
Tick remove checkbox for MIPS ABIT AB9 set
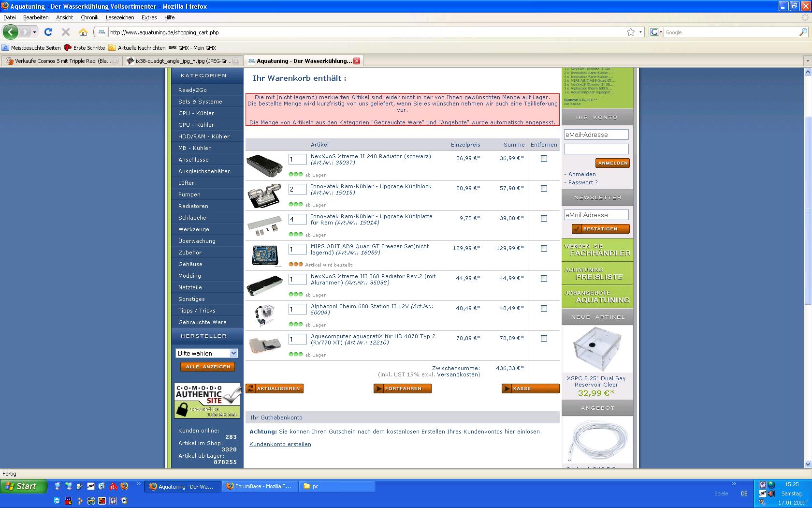click(x=544, y=248)
